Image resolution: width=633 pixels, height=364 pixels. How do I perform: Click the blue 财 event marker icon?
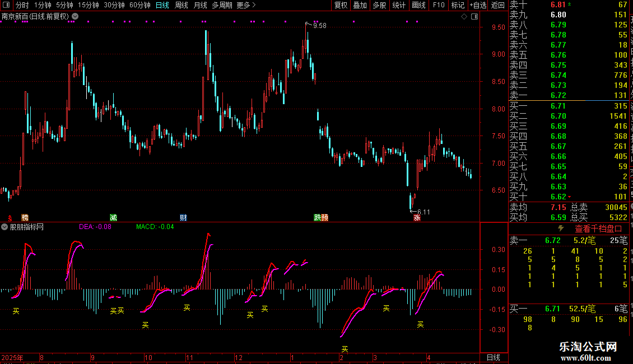183,218
